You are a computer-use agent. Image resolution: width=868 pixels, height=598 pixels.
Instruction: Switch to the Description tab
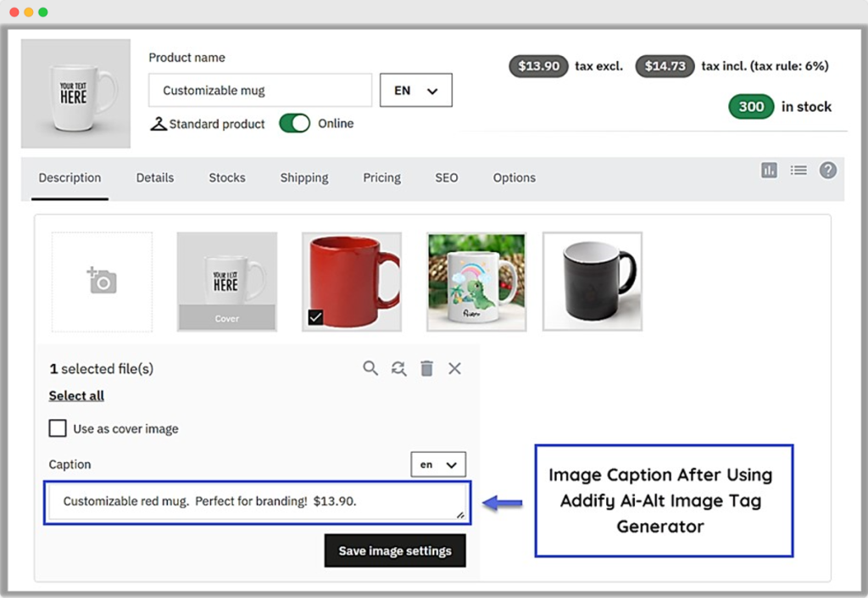tap(70, 178)
